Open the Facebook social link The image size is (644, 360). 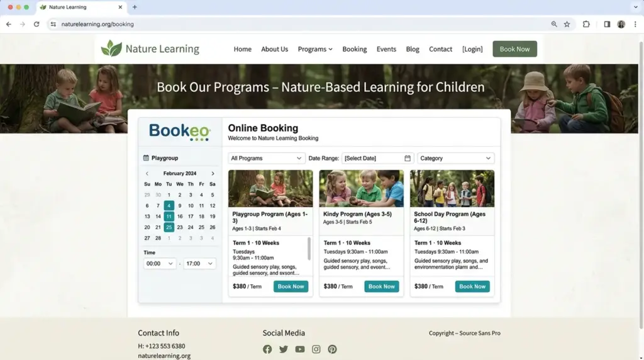click(x=267, y=349)
